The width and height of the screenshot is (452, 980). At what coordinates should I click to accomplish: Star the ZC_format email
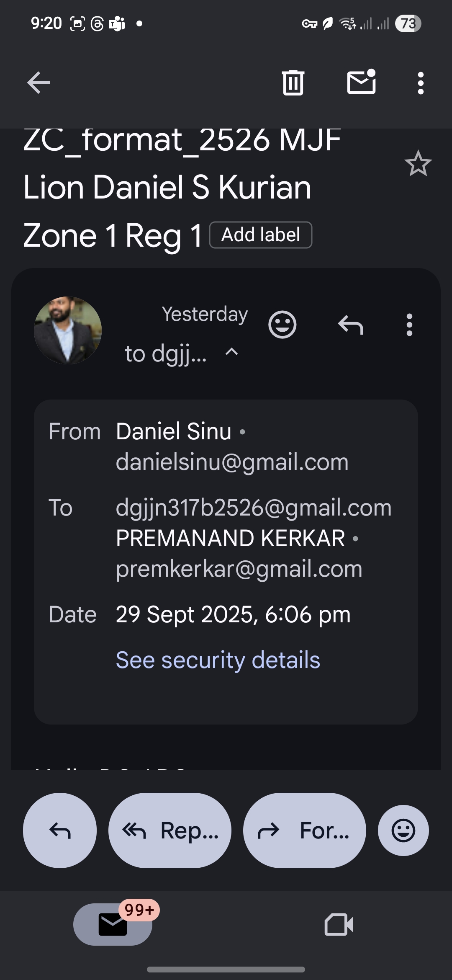click(x=418, y=164)
